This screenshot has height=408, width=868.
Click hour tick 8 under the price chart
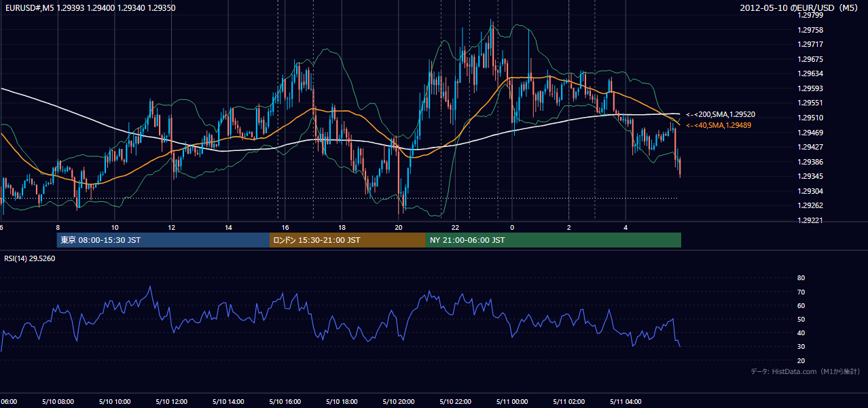(58, 228)
